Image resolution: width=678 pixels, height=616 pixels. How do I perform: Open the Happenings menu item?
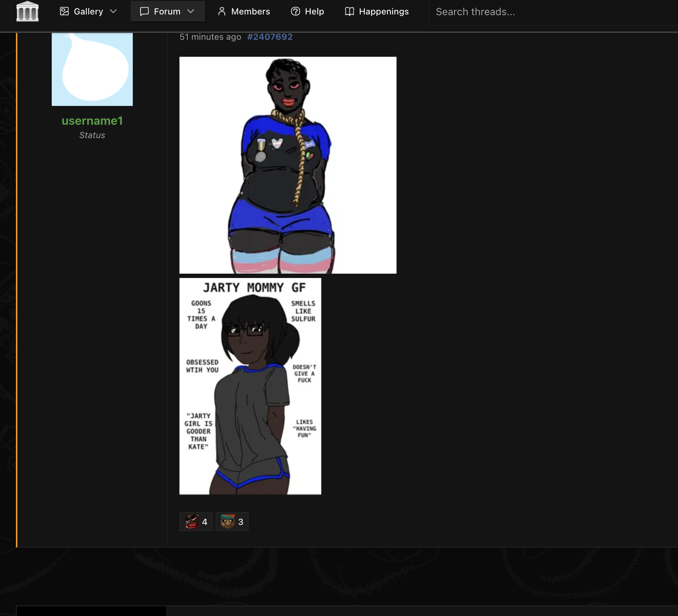377,12
